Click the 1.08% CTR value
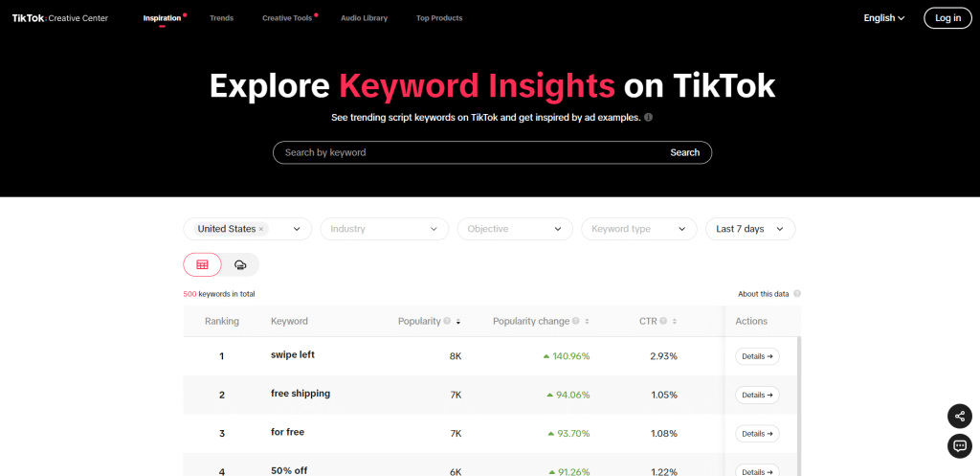Viewport: 980px width, 476px height. coord(664,434)
